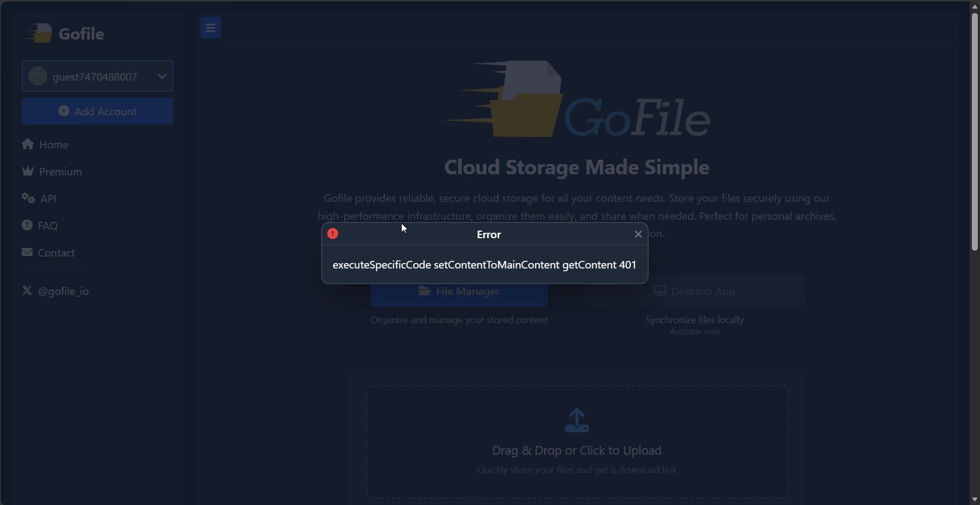The image size is (980, 505).
Task: Click the API gears icon
Action: tap(28, 198)
